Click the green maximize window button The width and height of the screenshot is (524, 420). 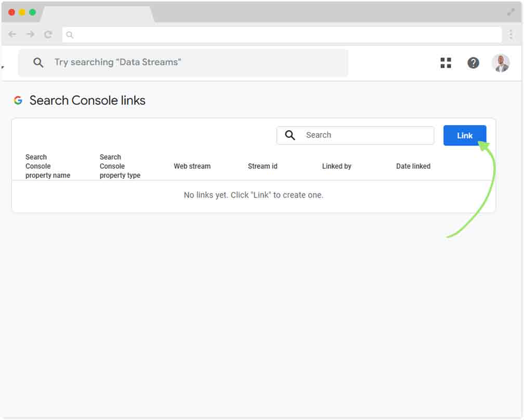point(32,12)
